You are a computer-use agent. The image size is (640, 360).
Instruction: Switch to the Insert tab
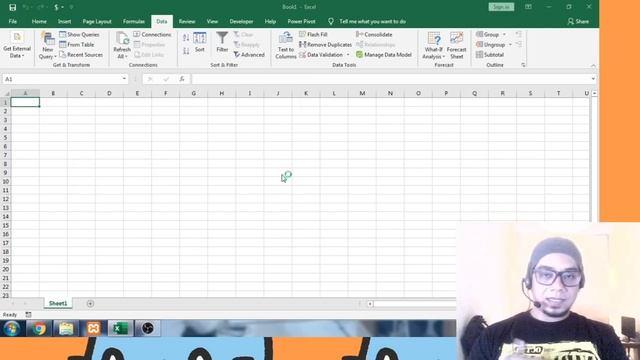[x=64, y=21]
